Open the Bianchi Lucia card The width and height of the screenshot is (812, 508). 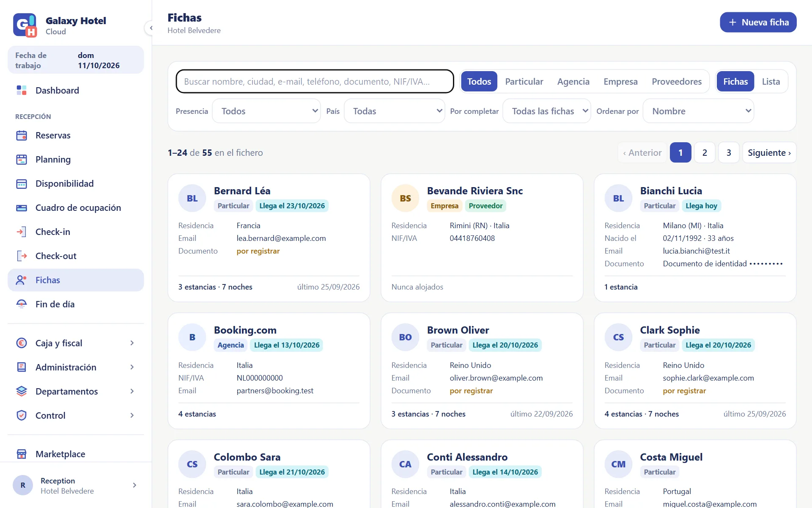pos(695,238)
